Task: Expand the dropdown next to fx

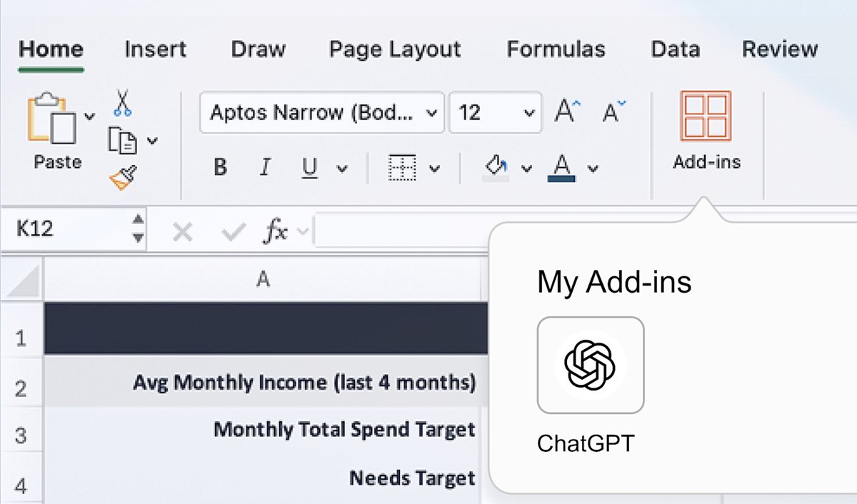Action: pyautogui.click(x=303, y=231)
